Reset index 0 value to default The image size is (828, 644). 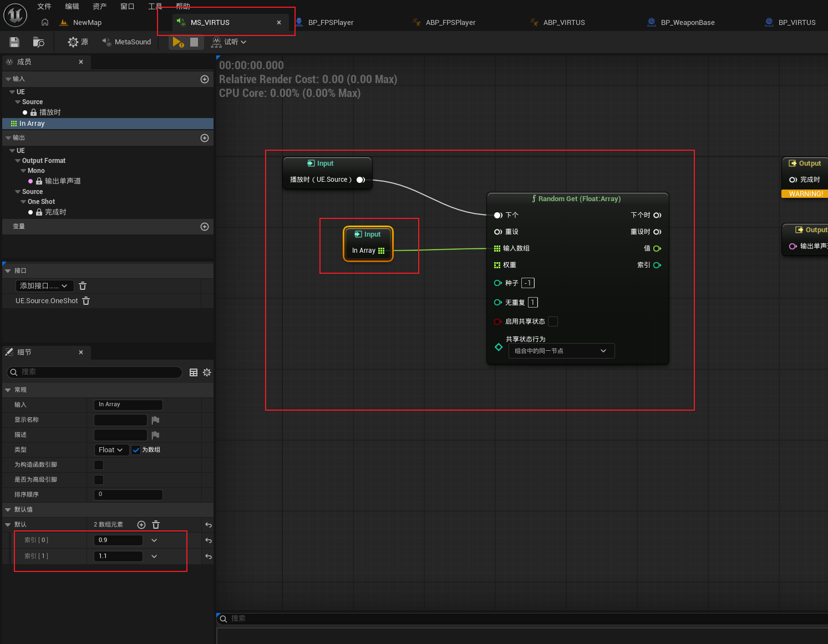point(209,540)
